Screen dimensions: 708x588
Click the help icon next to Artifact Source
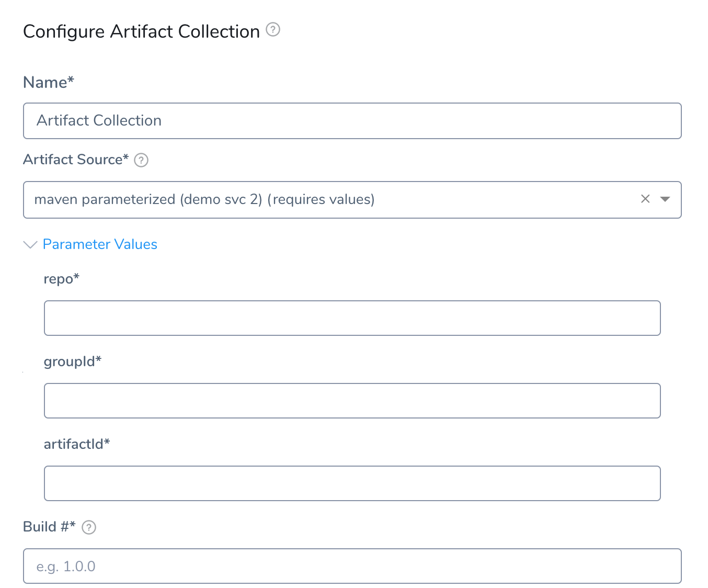click(141, 160)
